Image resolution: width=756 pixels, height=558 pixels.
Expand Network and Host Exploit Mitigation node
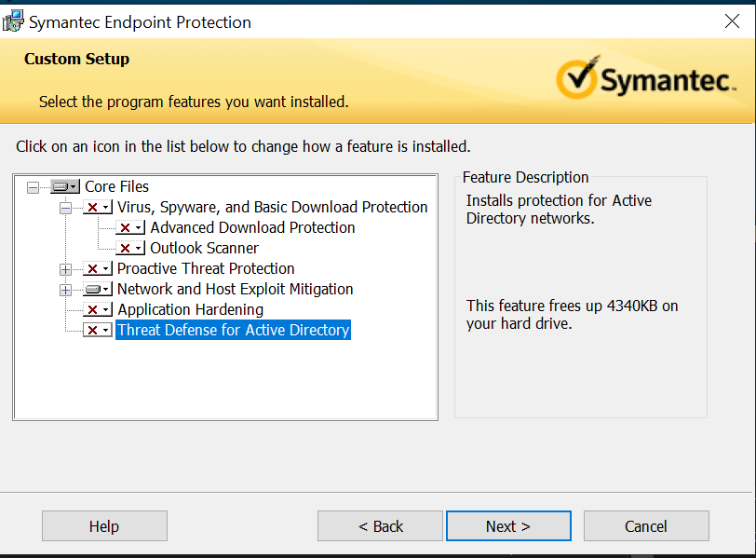[65, 290]
